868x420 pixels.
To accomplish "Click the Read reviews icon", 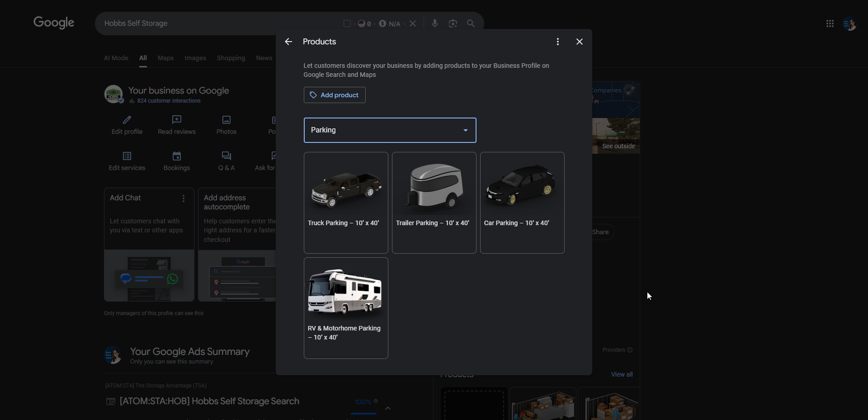I will [177, 120].
